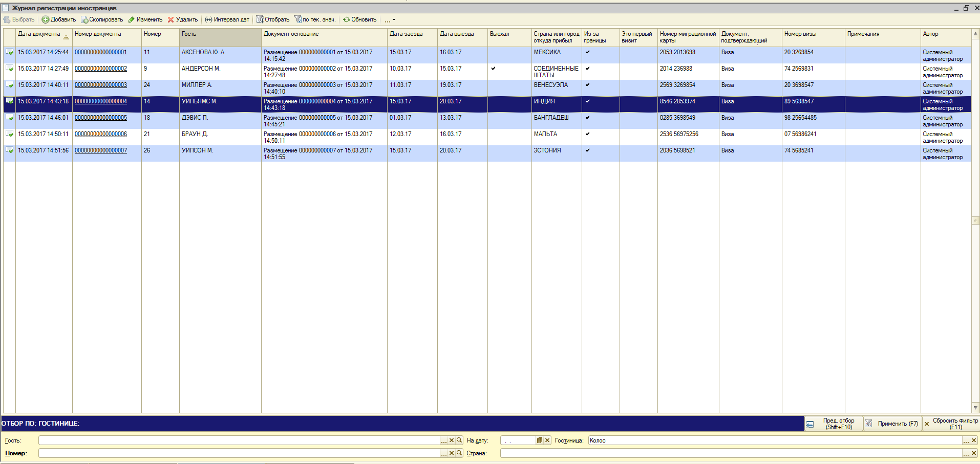Click document icon of row 15.03.2017 14:27:49
This screenshot has height=464, width=980.
point(9,68)
